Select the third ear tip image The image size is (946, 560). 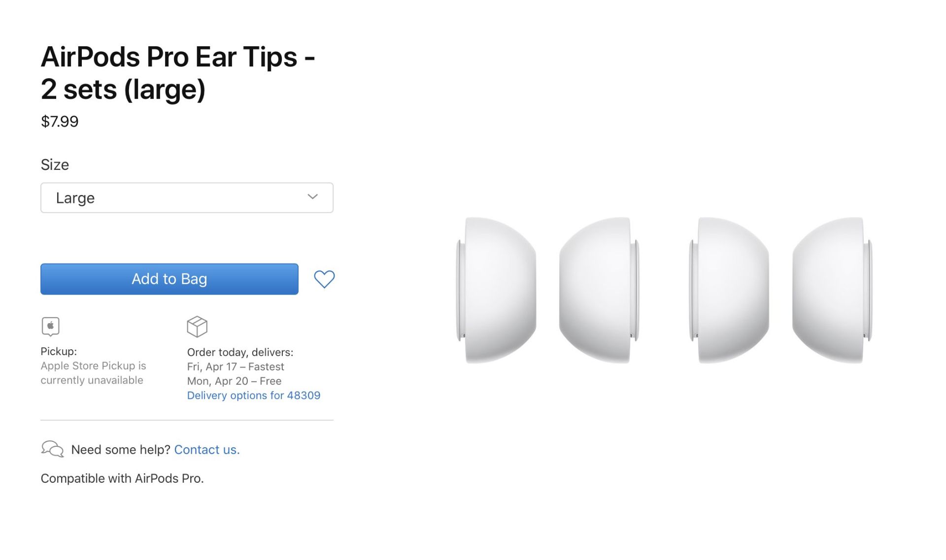click(729, 290)
